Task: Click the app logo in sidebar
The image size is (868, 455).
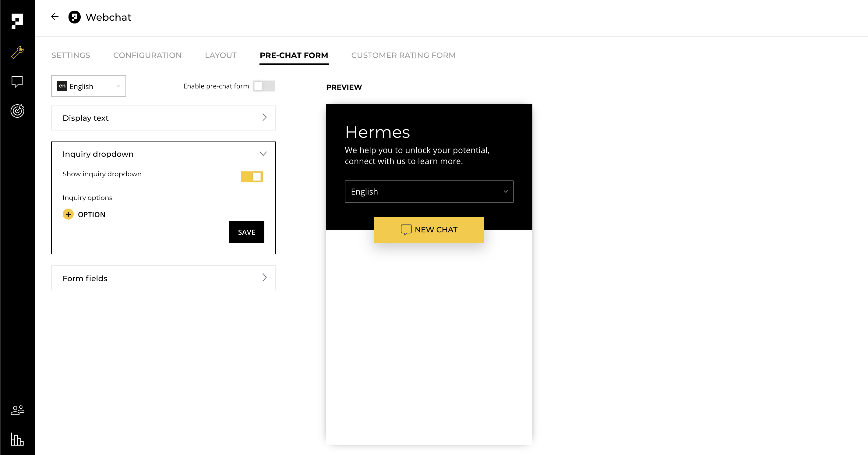Action: pyautogui.click(x=17, y=21)
